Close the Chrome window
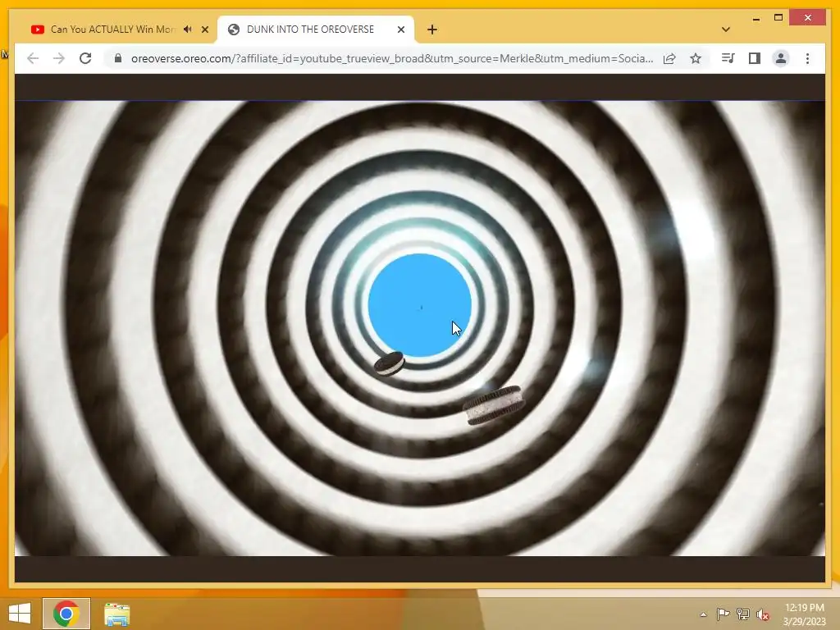 click(808, 18)
